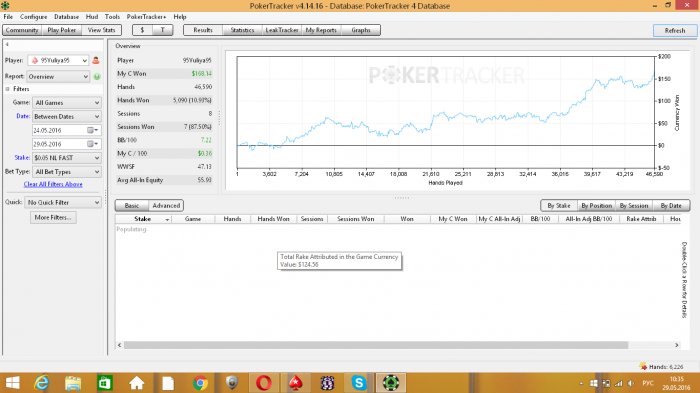The width and height of the screenshot is (700, 393).
Task: Switch to the Statistics tab
Action: (x=242, y=30)
